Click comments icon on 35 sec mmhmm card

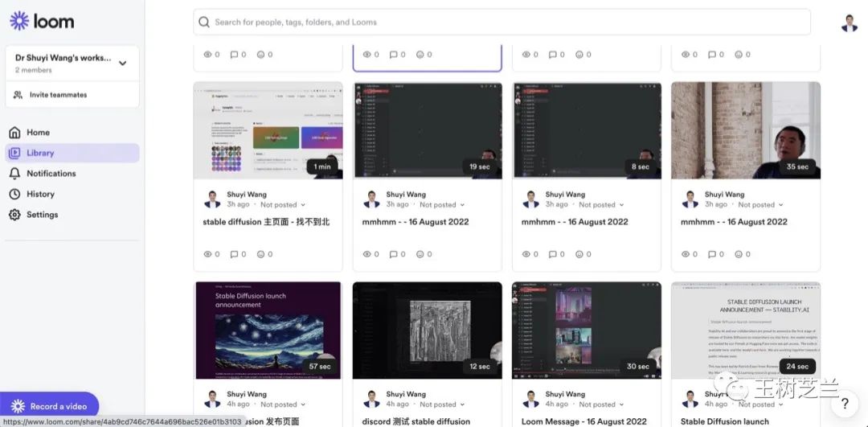coord(712,254)
